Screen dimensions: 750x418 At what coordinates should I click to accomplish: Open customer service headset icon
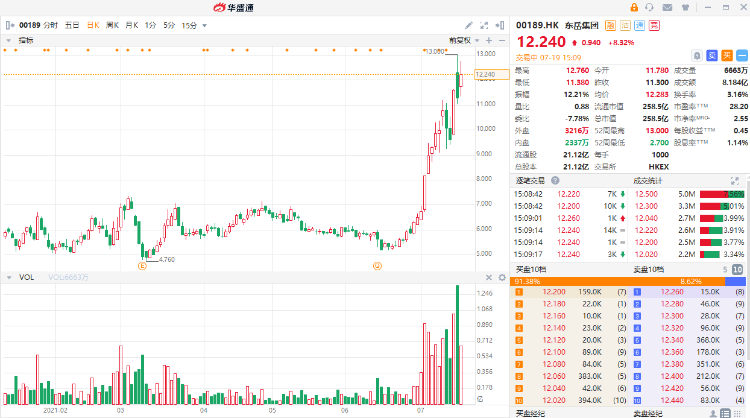coord(649,7)
